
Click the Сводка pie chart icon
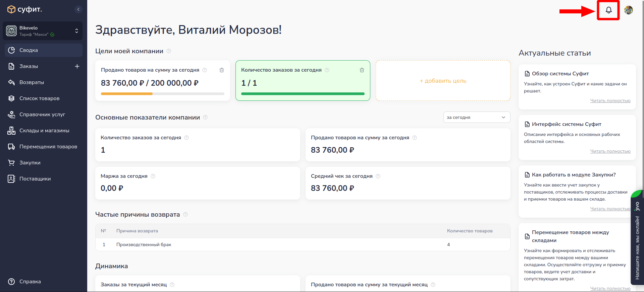coord(11,50)
